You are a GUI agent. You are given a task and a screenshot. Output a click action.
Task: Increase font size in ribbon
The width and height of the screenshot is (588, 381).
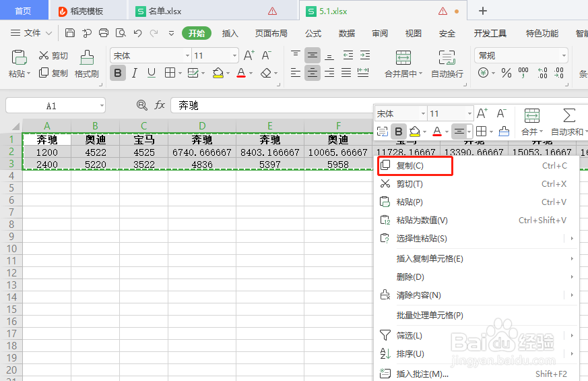click(x=249, y=55)
